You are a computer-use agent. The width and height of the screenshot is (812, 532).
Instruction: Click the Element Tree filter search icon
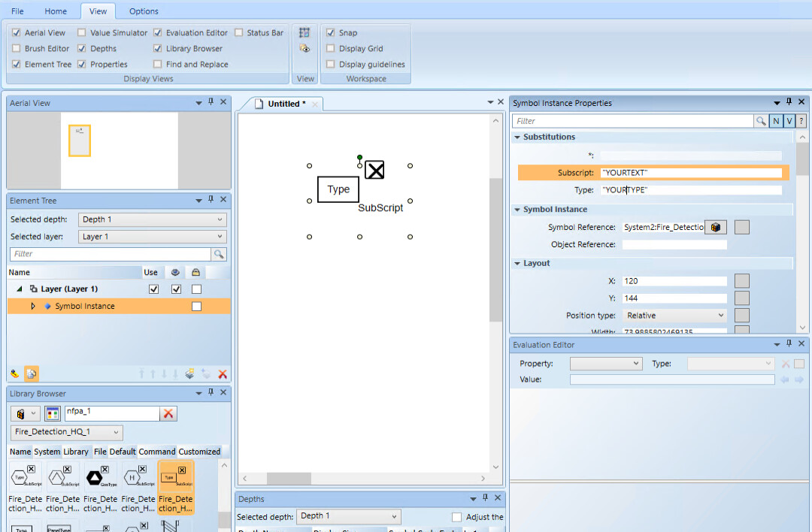[x=219, y=255]
